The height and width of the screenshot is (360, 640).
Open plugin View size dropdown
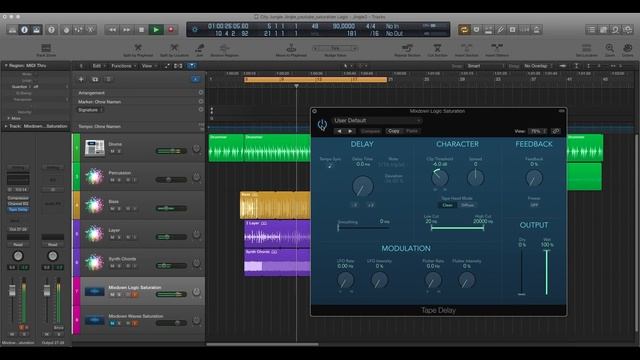coord(537,131)
